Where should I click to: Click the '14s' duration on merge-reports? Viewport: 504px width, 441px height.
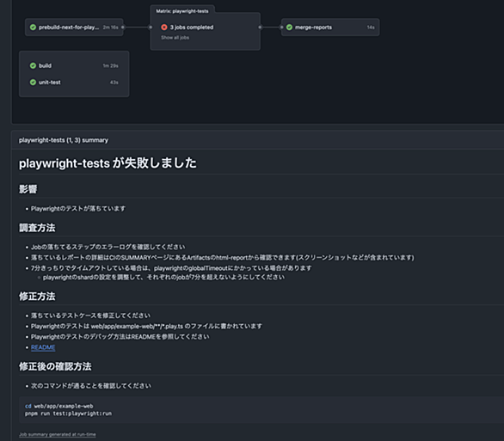(x=371, y=28)
